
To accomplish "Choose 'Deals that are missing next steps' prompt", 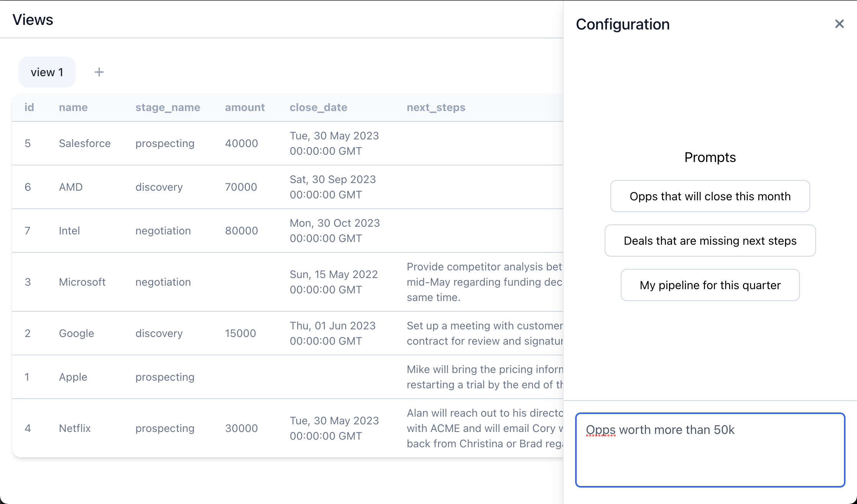I will tap(710, 241).
